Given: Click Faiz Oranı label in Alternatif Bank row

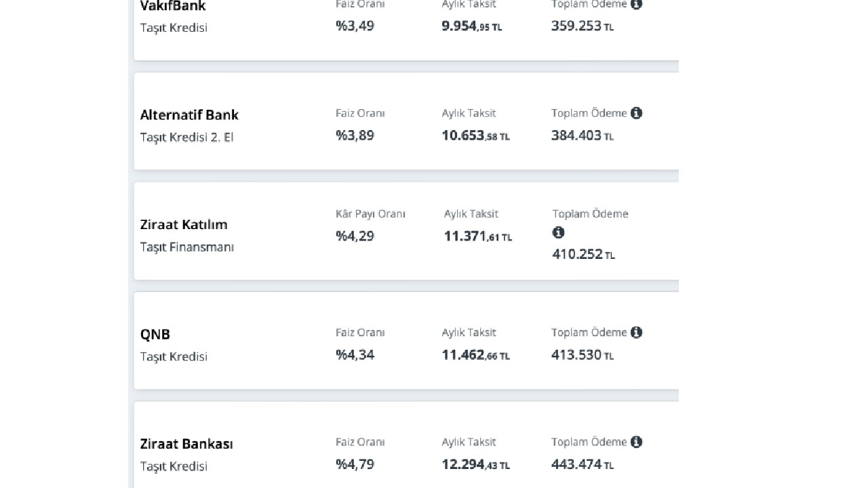Looking at the screenshot, I should point(360,113).
